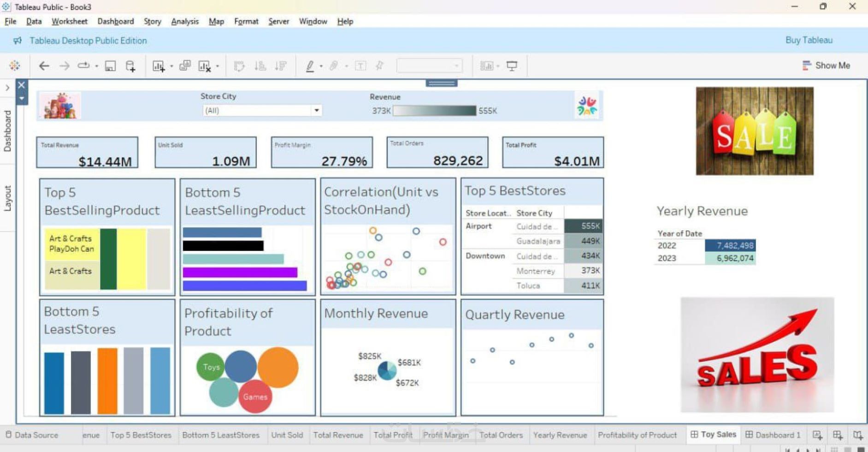Image resolution: width=868 pixels, height=452 pixels.
Task: Click the Show Mark Labels T icon
Action: click(360, 66)
